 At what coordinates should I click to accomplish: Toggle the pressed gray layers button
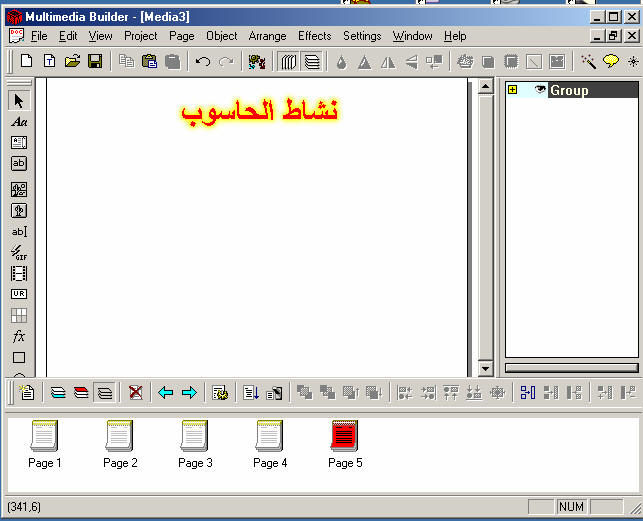[105, 393]
